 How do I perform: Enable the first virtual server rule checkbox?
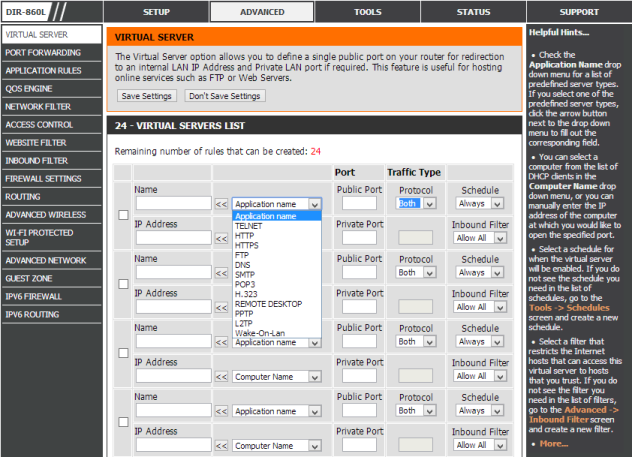click(123, 215)
